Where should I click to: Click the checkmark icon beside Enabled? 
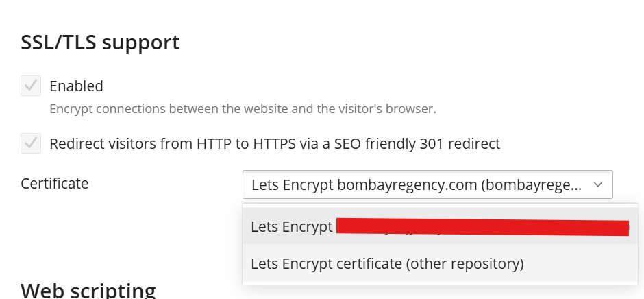(x=31, y=86)
